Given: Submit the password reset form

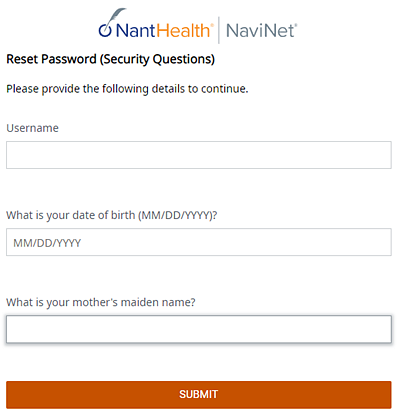Looking at the screenshot, I should click(x=199, y=395).
